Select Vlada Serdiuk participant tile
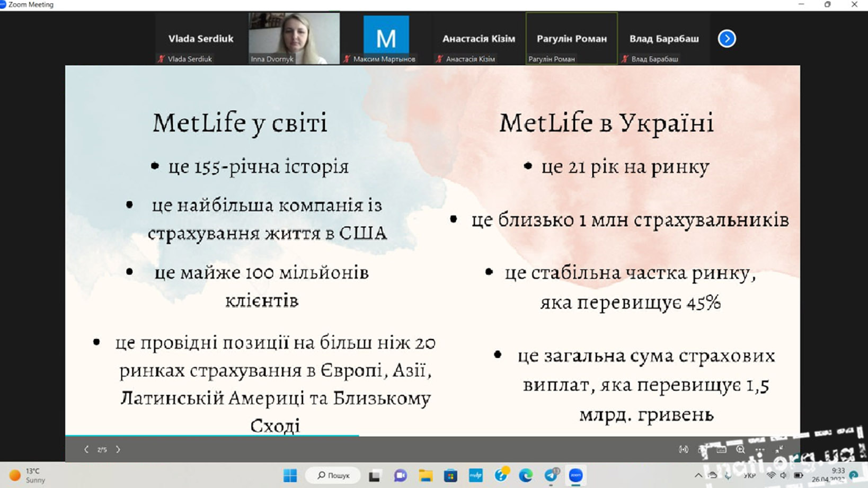 201,38
